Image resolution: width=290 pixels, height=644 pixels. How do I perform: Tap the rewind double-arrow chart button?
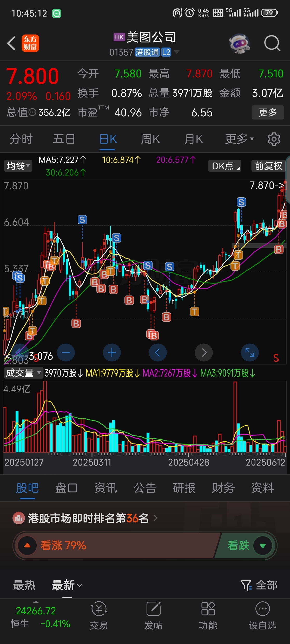(20, 352)
